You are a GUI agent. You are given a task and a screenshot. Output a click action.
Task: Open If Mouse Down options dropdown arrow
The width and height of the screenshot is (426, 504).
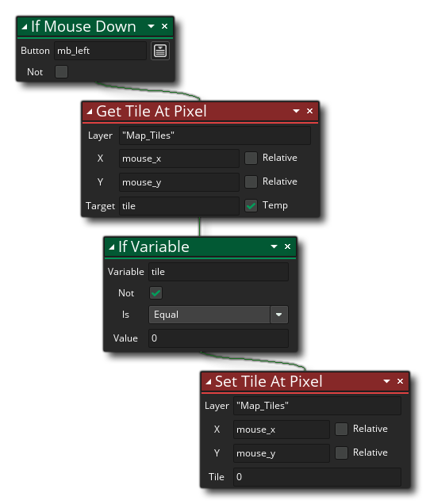coord(151,26)
